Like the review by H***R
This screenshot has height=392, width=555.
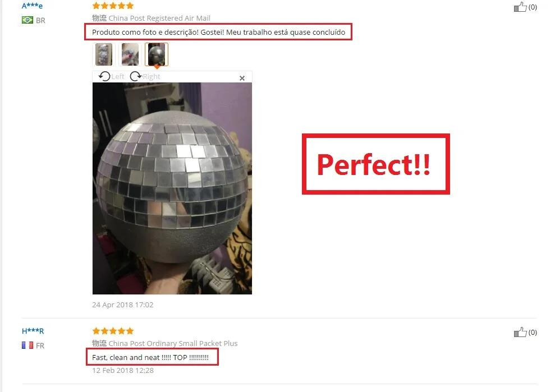520,332
